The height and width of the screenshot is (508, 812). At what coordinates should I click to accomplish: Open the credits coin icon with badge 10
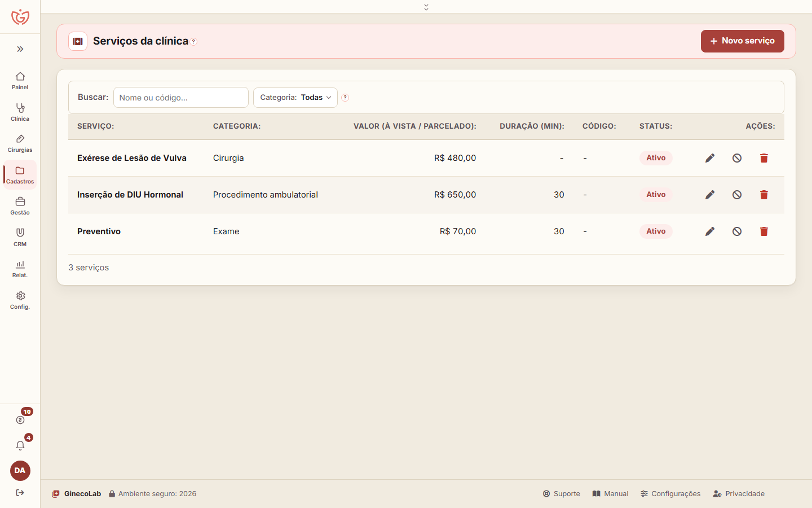(20, 419)
